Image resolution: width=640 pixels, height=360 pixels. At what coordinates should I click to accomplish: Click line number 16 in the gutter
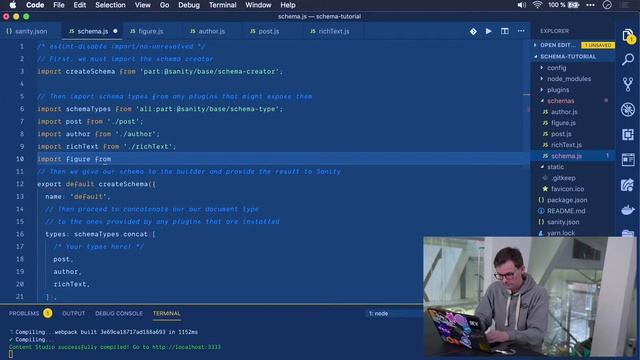point(20,234)
